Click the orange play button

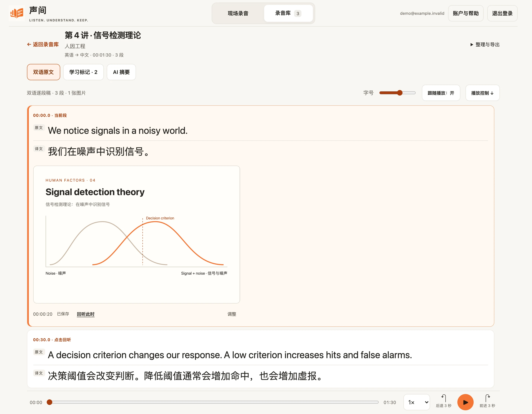(465, 402)
